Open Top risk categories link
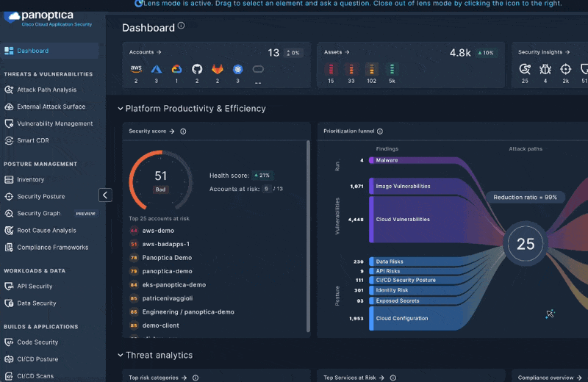This screenshot has height=382, width=588. point(157,378)
